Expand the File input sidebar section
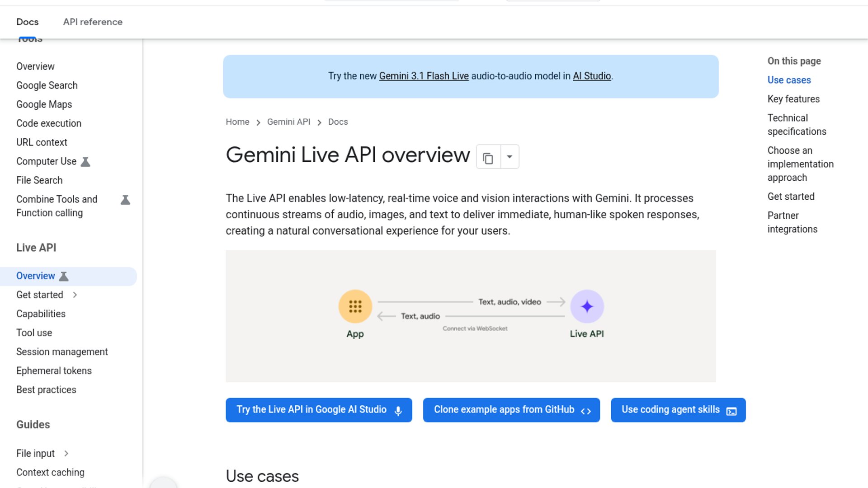The width and height of the screenshot is (868, 488). pos(66,454)
